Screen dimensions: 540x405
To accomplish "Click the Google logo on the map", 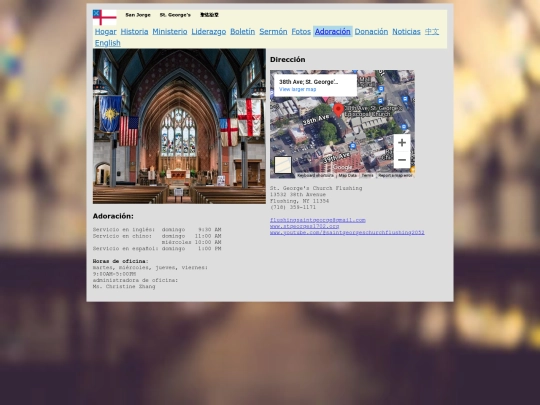I will (342, 167).
